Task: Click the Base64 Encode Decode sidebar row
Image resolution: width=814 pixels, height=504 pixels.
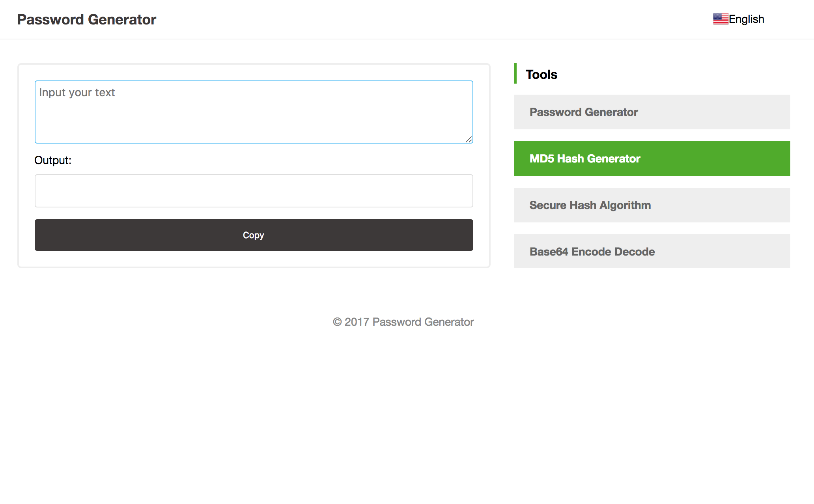Action: (652, 251)
